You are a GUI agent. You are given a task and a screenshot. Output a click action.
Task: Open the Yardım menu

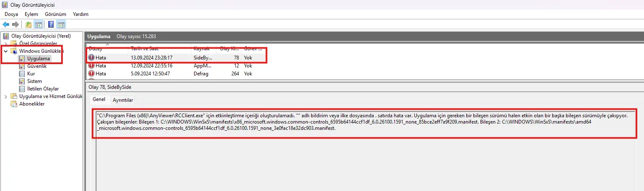tap(80, 14)
